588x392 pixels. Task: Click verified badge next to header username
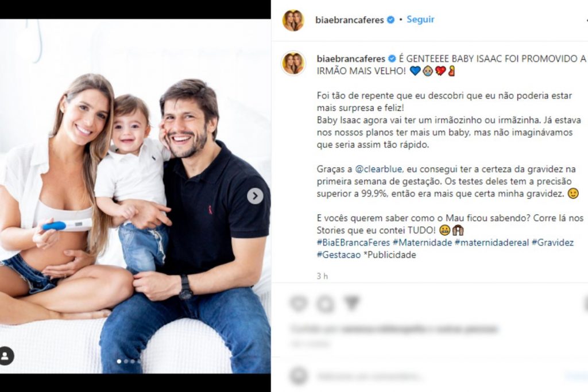[390, 20]
